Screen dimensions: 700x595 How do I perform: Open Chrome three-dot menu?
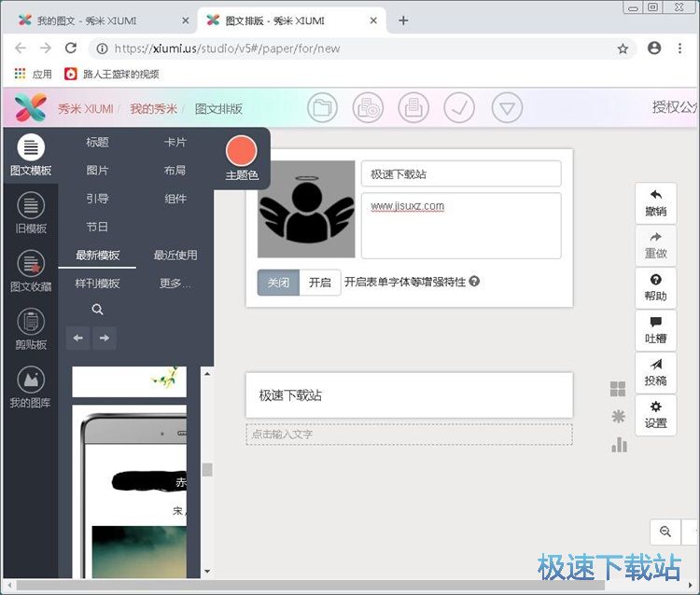tap(679, 48)
